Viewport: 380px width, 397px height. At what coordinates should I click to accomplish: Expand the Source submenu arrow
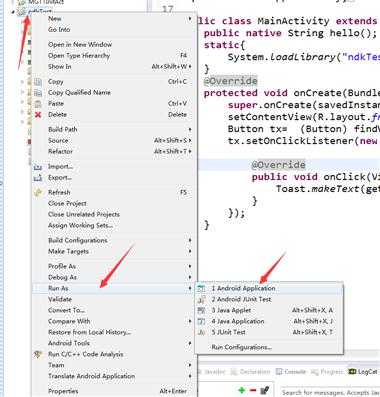(190, 140)
